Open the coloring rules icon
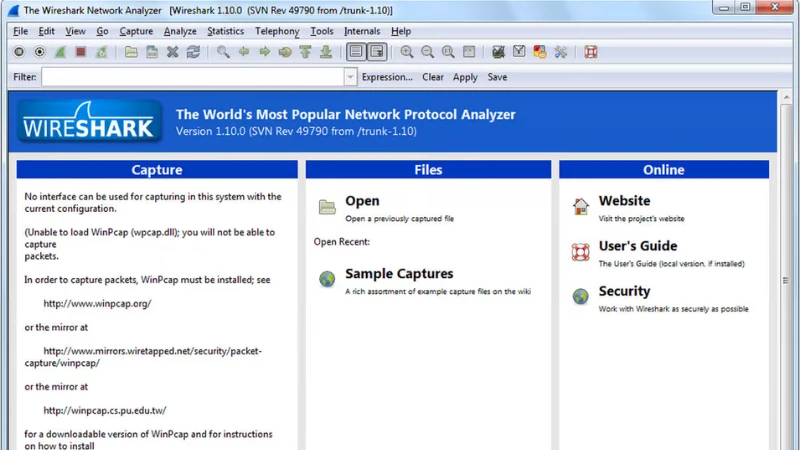 point(540,52)
